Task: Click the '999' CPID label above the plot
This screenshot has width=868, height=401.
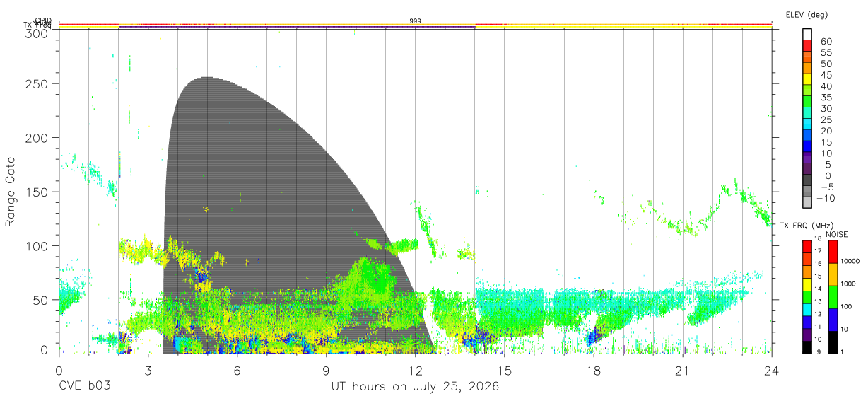Action: click(416, 21)
